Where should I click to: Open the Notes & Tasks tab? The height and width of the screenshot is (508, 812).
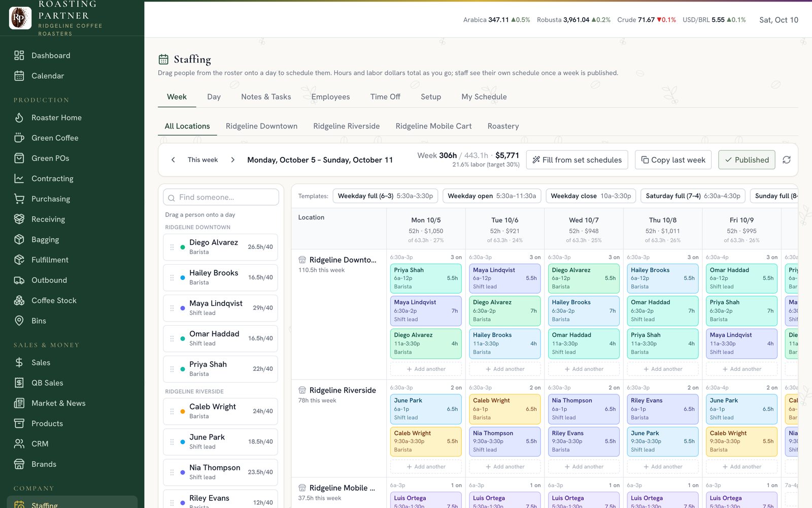pyautogui.click(x=266, y=97)
